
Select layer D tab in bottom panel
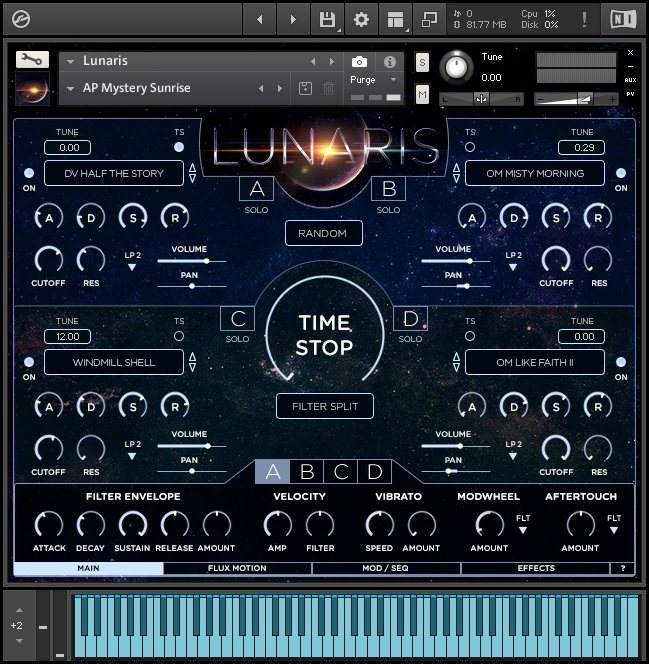point(375,472)
